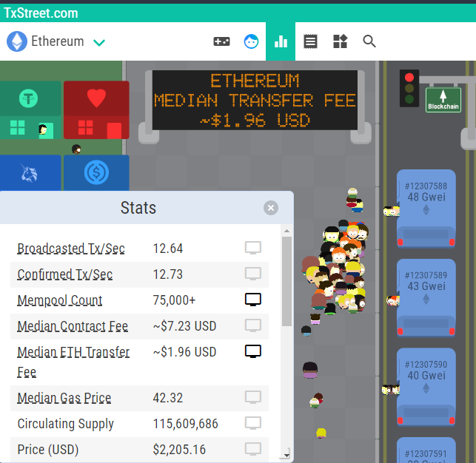Click the 75,000+ mempool value
Screen dimensions: 476x463
174,300
